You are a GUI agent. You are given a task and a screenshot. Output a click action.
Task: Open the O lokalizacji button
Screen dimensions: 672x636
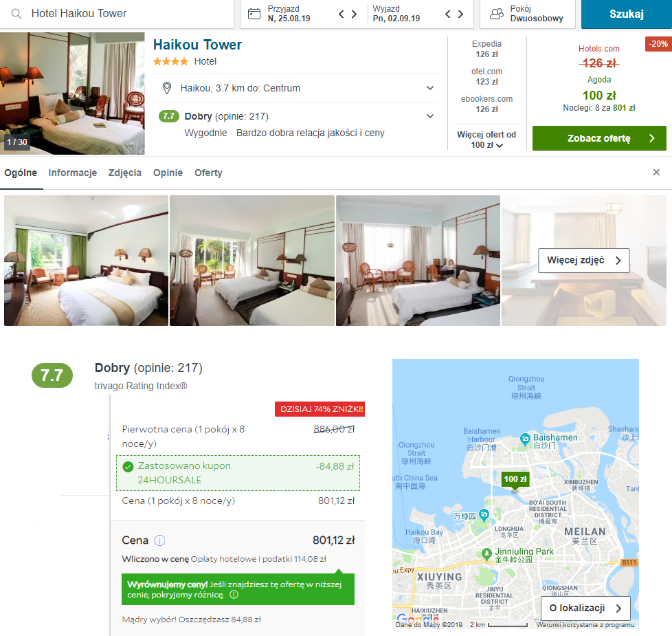(x=585, y=608)
